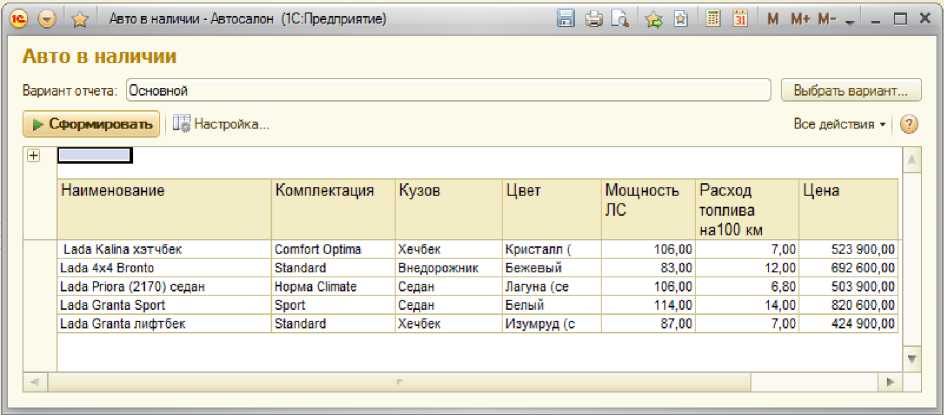Viewport: 944px width, 415px height.
Task: Expand the report group plus box
Action: [x=33, y=156]
